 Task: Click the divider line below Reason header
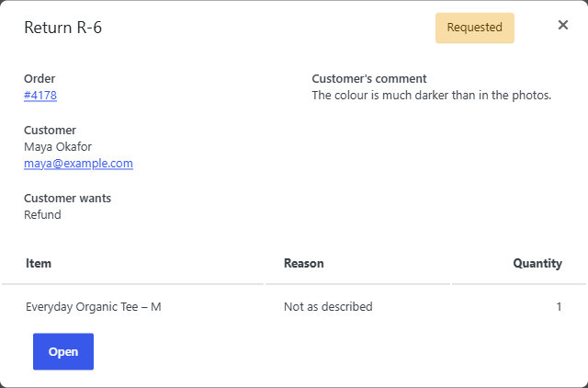[x=357, y=284]
